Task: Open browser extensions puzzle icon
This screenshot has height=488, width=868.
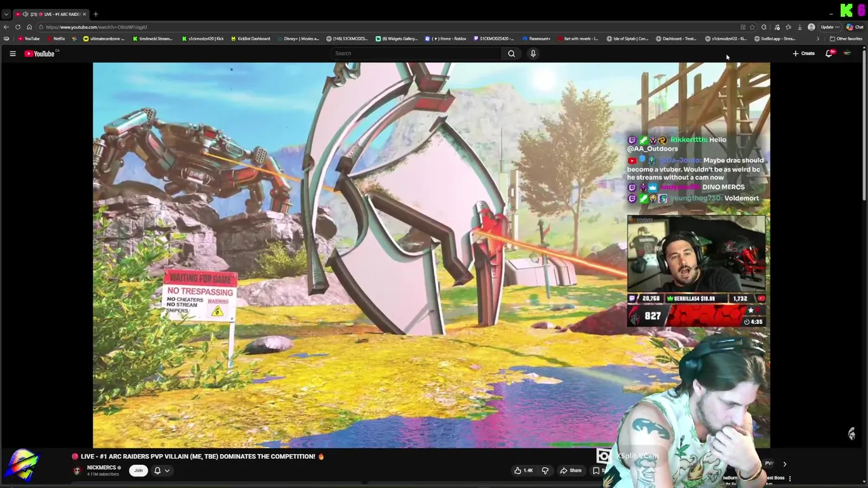Action: point(764,27)
